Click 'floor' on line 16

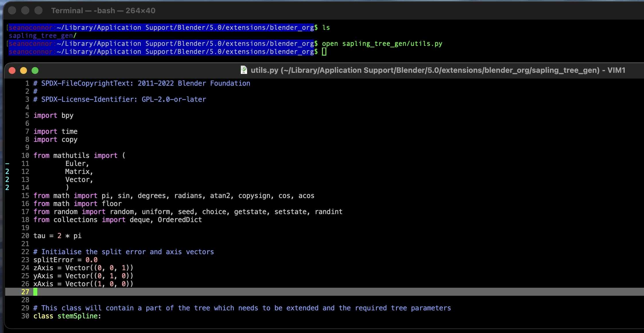[112, 204]
